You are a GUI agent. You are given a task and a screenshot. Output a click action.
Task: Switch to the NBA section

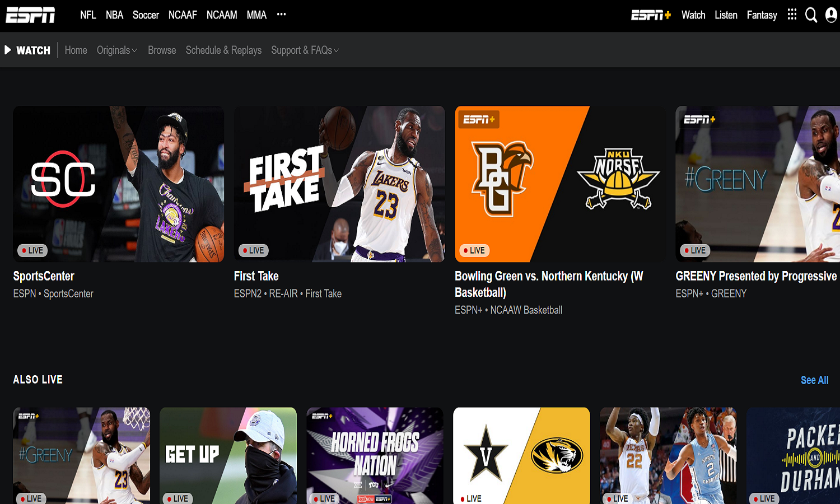(114, 15)
